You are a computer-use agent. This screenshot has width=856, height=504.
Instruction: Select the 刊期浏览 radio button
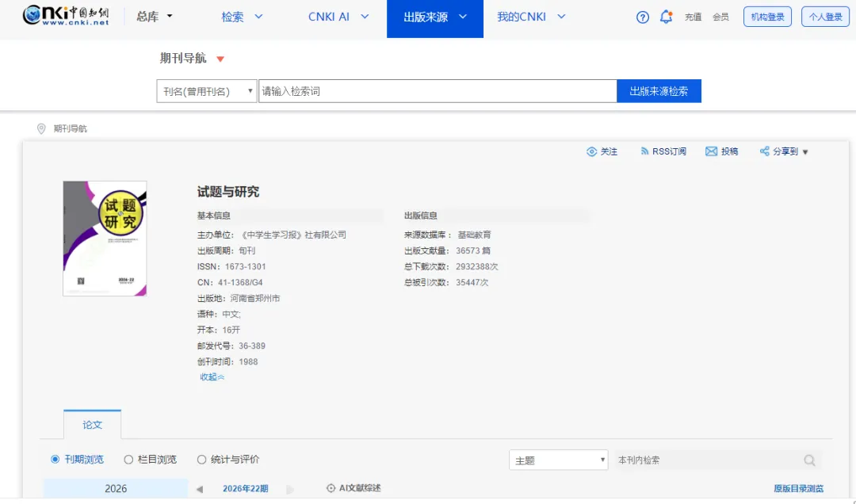55,459
